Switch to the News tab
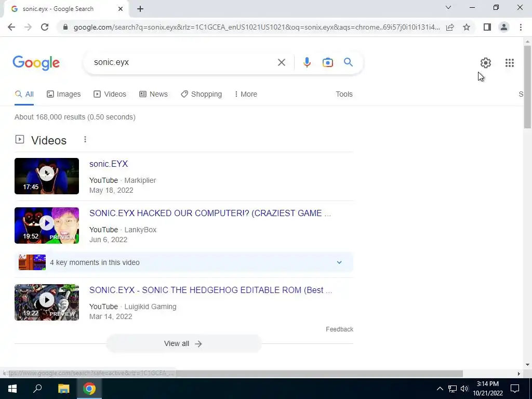 (x=153, y=95)
